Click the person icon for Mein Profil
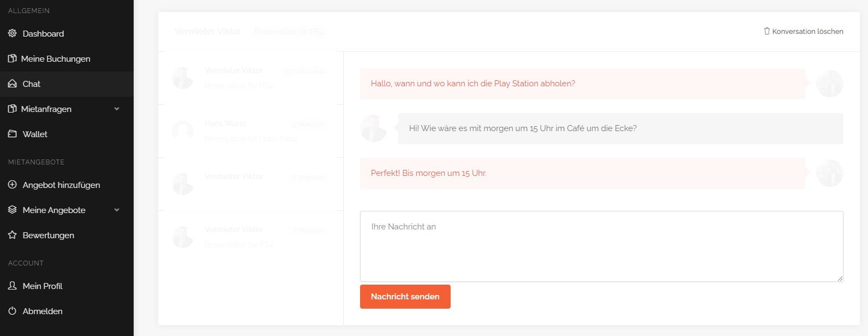868x336 pixels. [x=13, y=286]
